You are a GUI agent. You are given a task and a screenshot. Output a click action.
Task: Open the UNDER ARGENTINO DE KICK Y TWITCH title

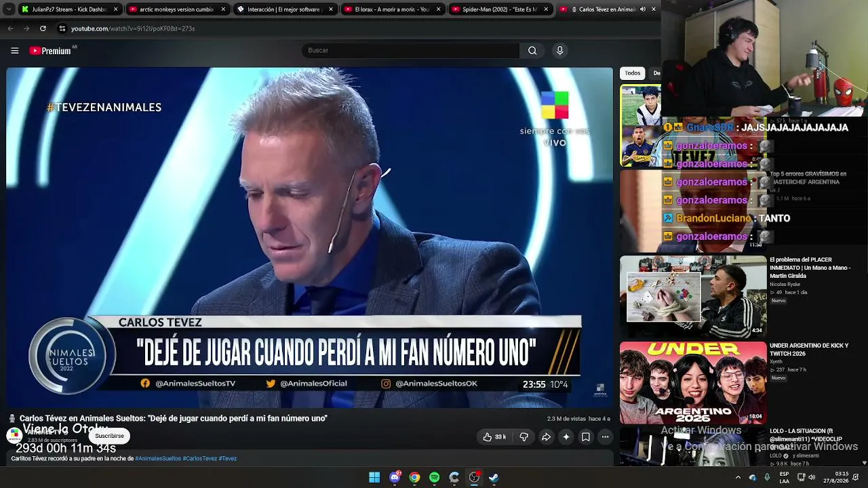809,350
